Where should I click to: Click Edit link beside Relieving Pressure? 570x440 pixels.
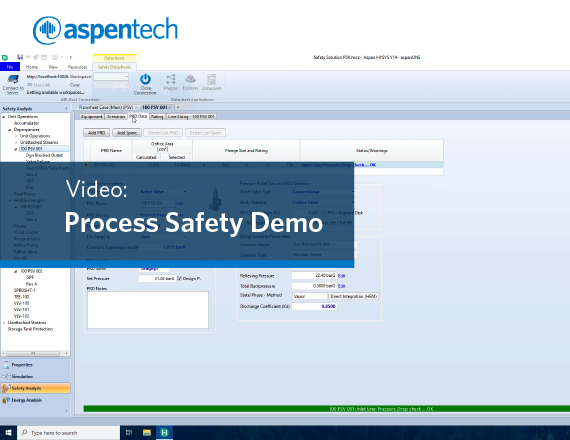(x=341, y=276)
